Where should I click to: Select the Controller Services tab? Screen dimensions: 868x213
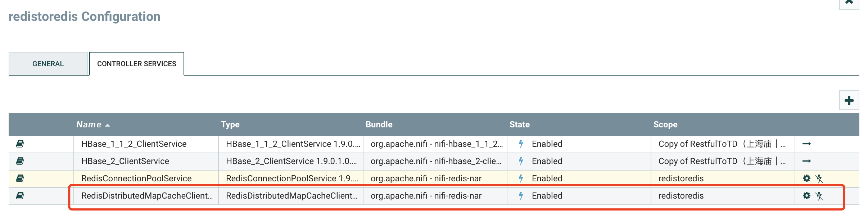click(x=137, y=64)
